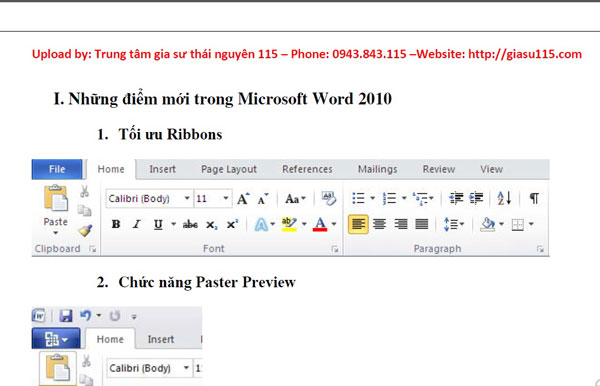The height and width of the screenshot is (386, 600).
Task: Open Underline style dropdown arrow
Action: pyautogui.click(x=173, y=224)
